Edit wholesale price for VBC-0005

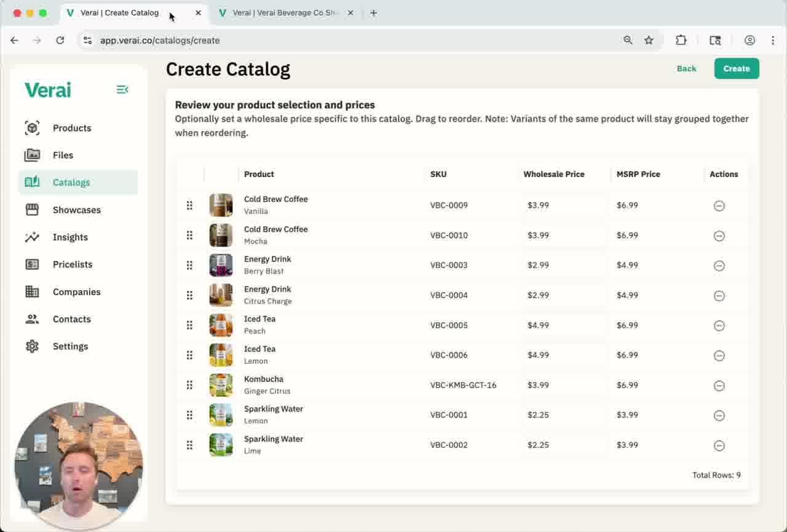coord(564,325)
